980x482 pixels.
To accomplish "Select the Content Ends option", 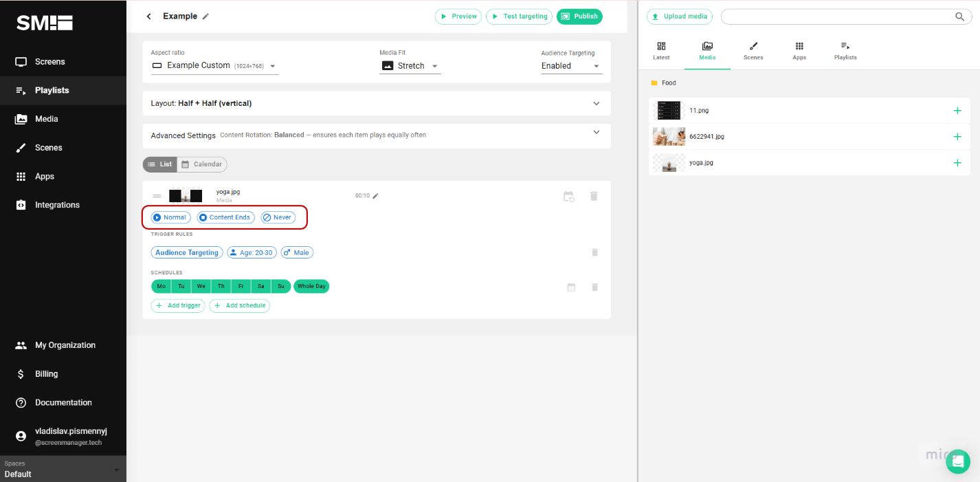I will [x=225, y=217].
